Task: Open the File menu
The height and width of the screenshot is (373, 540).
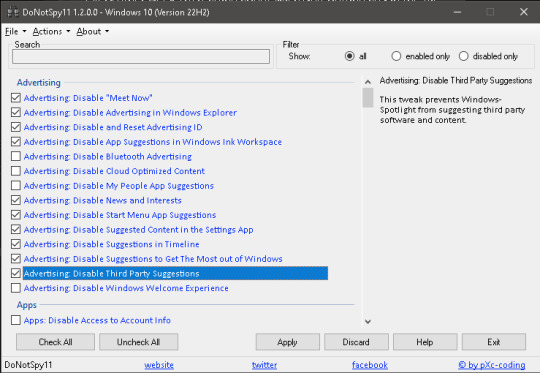Action: [x=15, y=32]
